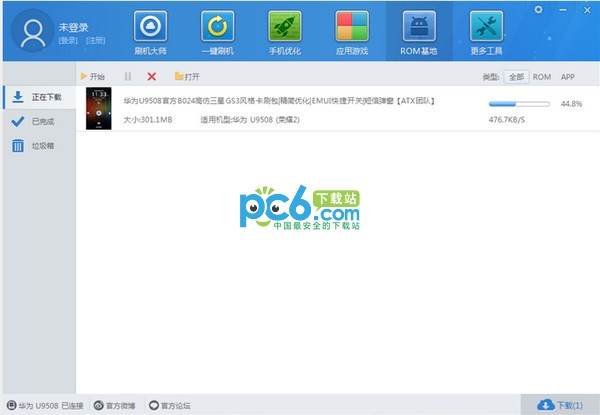Screen dimensions: 600x415
Task: Minimize the window
Action: coord(563,10)
